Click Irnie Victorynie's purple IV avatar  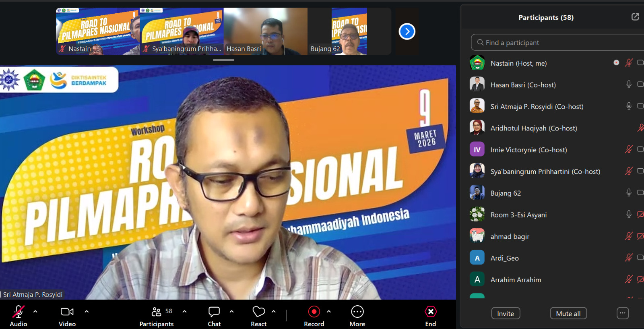click(x=477, y=150)
